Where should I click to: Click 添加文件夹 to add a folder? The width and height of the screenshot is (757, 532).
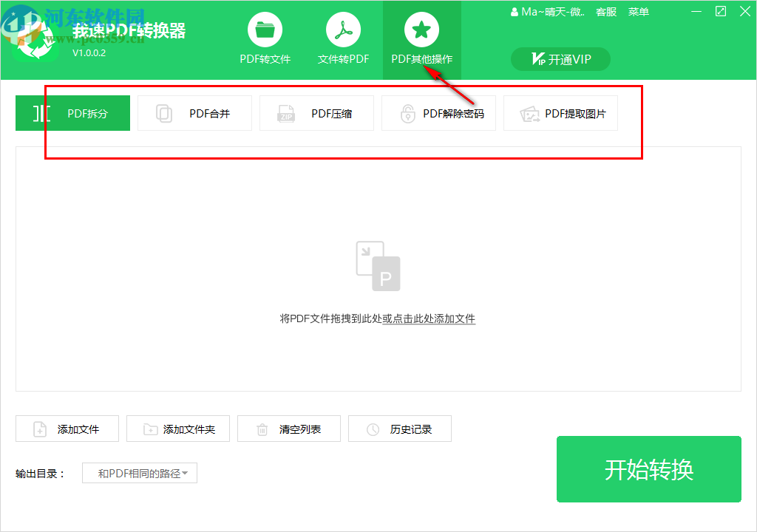point(177,429)
